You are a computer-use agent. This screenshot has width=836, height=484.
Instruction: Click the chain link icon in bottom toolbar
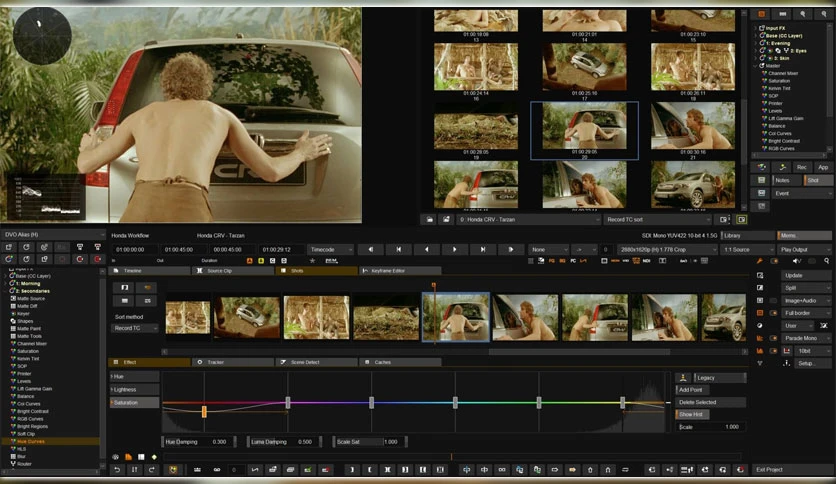(x=216, y=470)
